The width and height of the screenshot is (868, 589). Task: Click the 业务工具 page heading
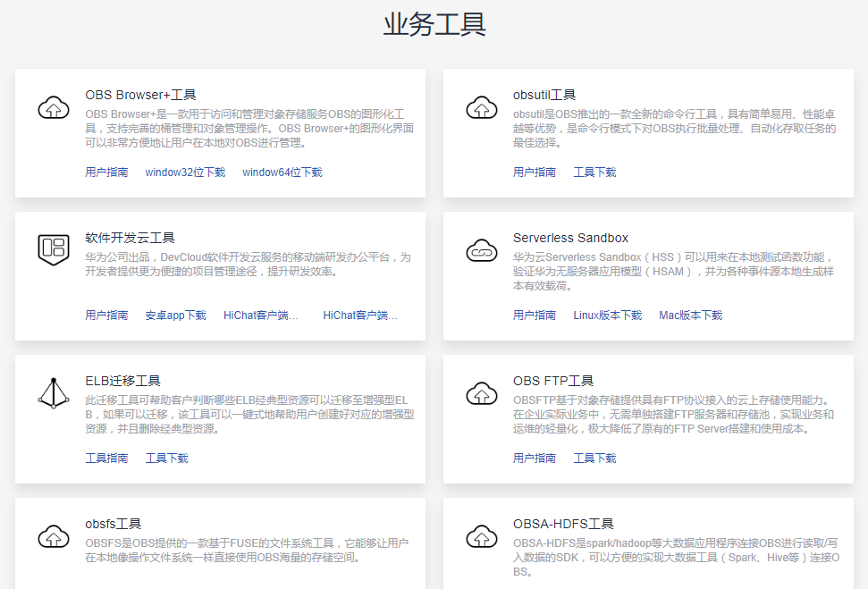pyautogui.click(x=434, y=24)
